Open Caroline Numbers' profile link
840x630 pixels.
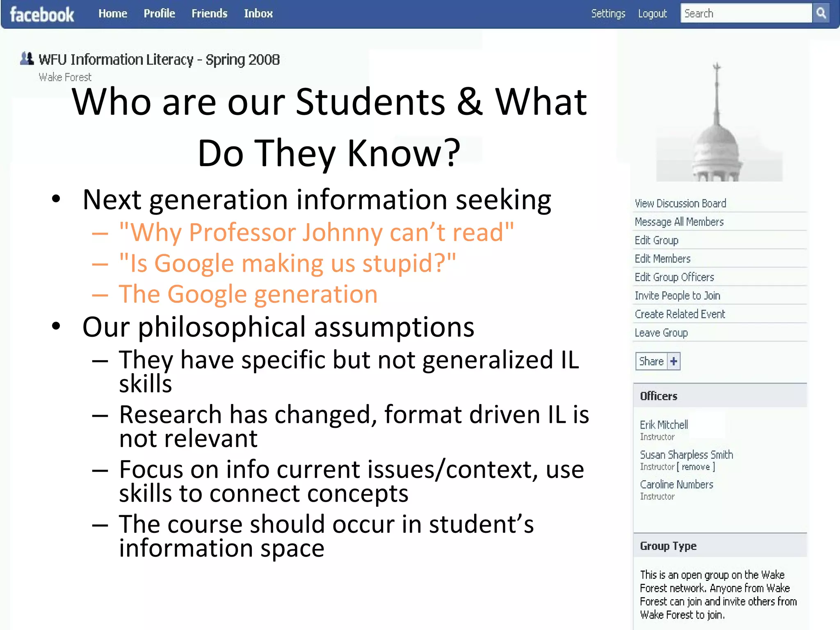tap(677, 484)
